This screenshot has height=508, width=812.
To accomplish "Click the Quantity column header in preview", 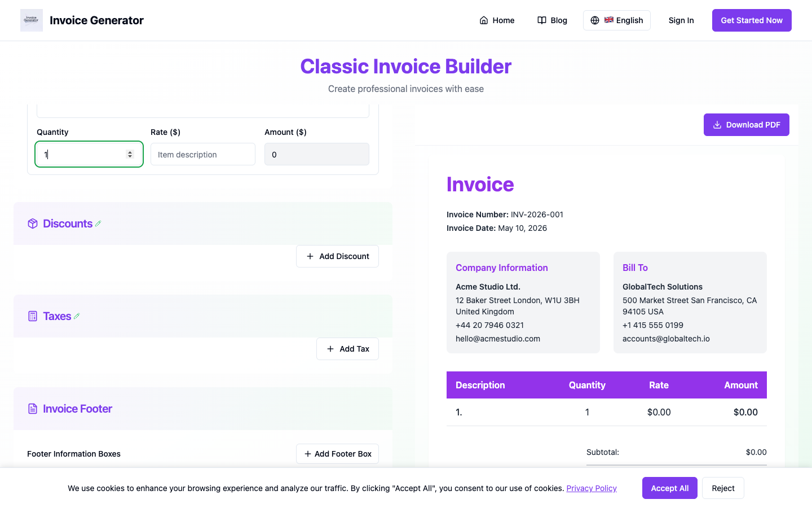I will tap(587, 385).
